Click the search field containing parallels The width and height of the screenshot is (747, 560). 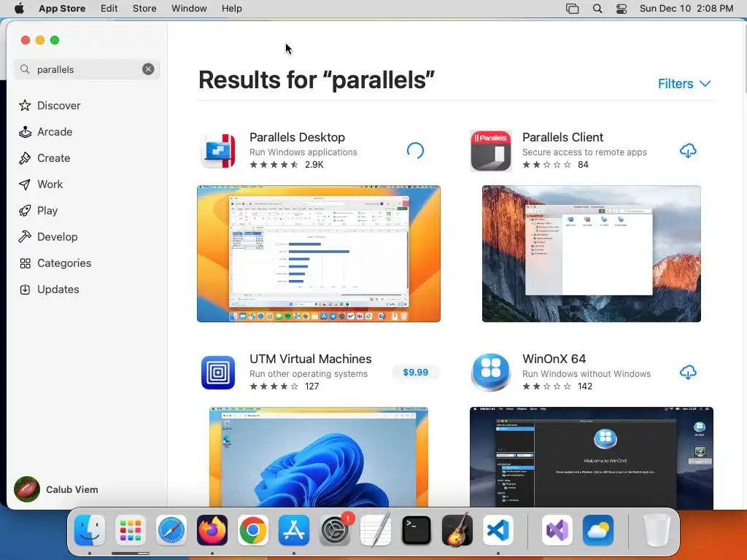pyautogui.click(x=86, y=69)
